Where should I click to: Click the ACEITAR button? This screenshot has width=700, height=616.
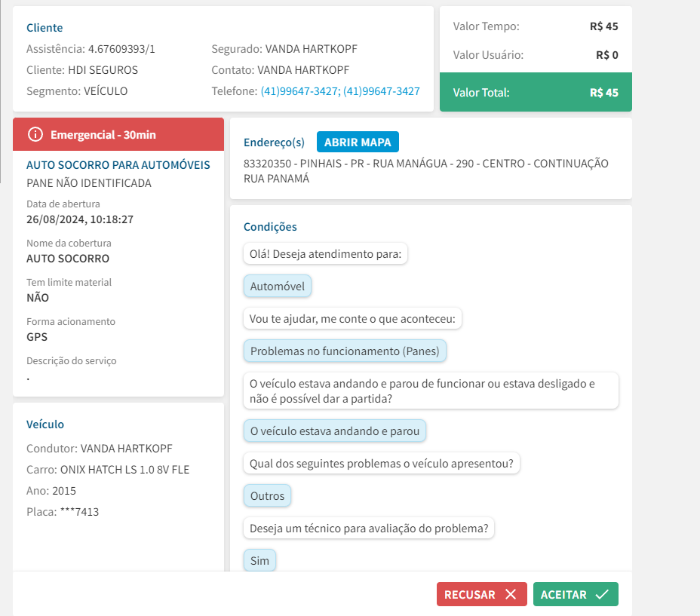(x=576, y=594)
